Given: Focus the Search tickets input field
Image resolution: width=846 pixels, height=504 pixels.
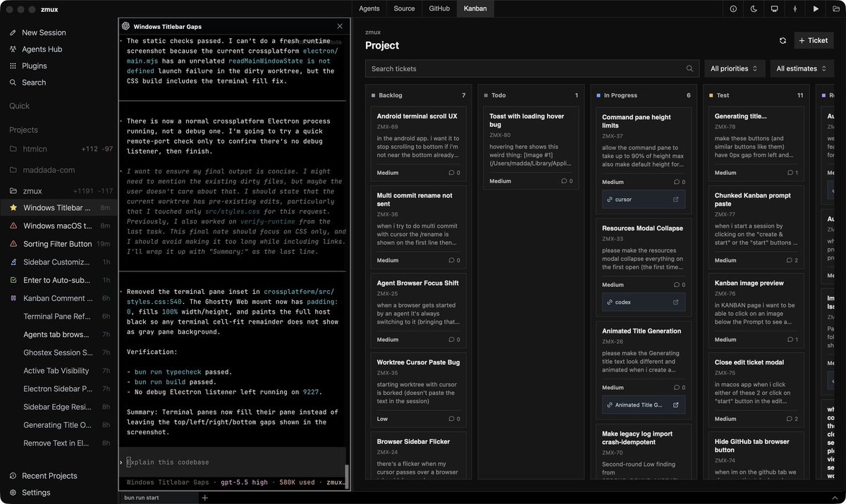Looking at the screenshot, I should (x=532, y=68).
